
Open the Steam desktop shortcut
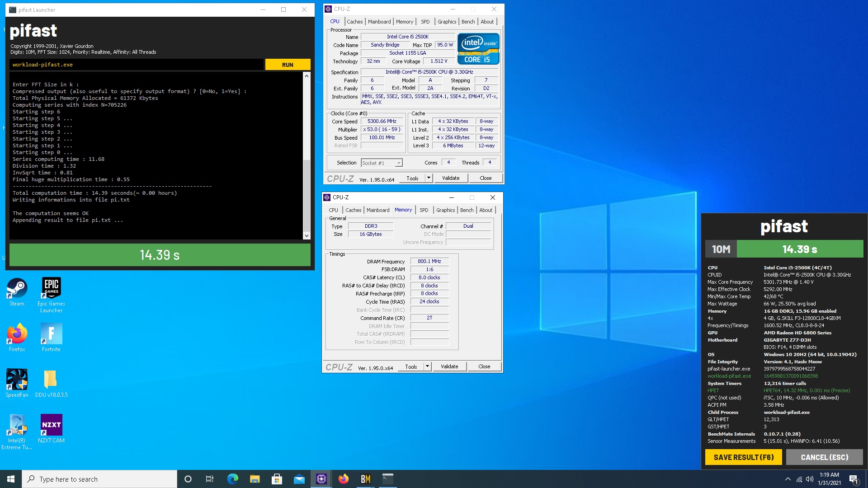pyautogui.click(x=17, y=292)
